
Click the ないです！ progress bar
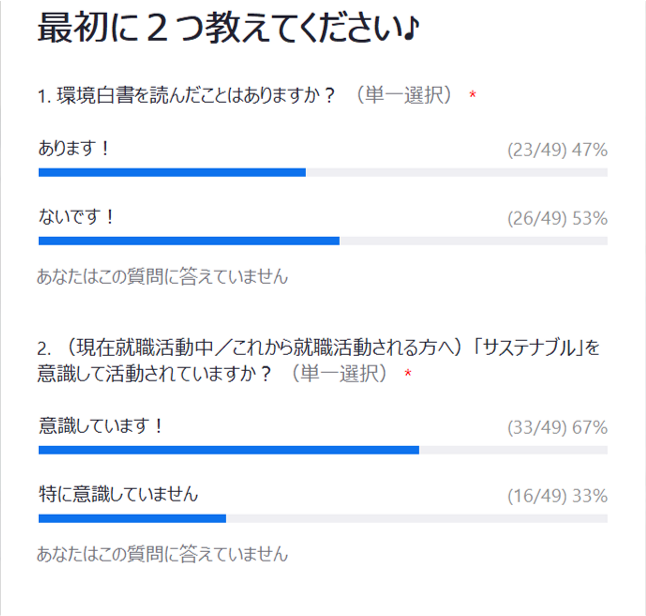[x=323, y=241]
